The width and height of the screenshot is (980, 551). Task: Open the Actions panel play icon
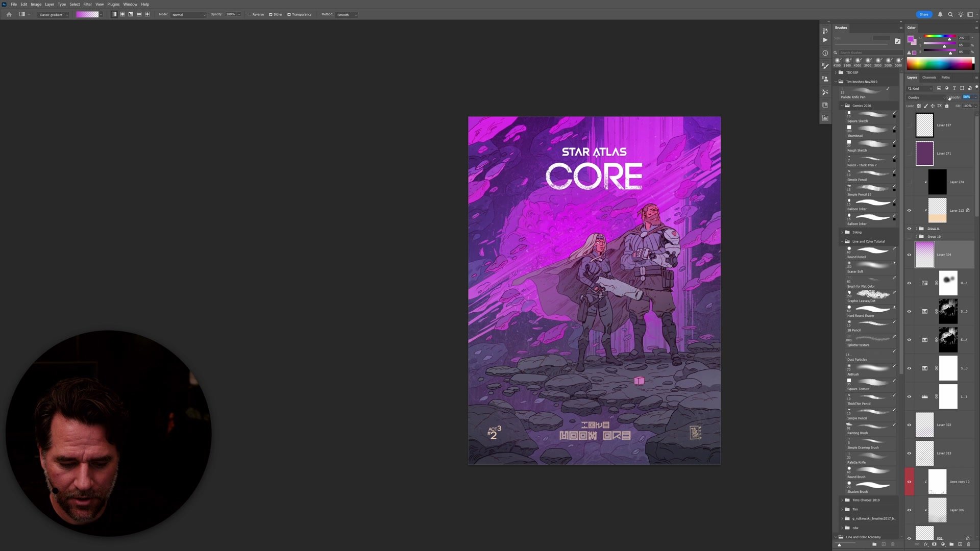click(x=825, y=40)
